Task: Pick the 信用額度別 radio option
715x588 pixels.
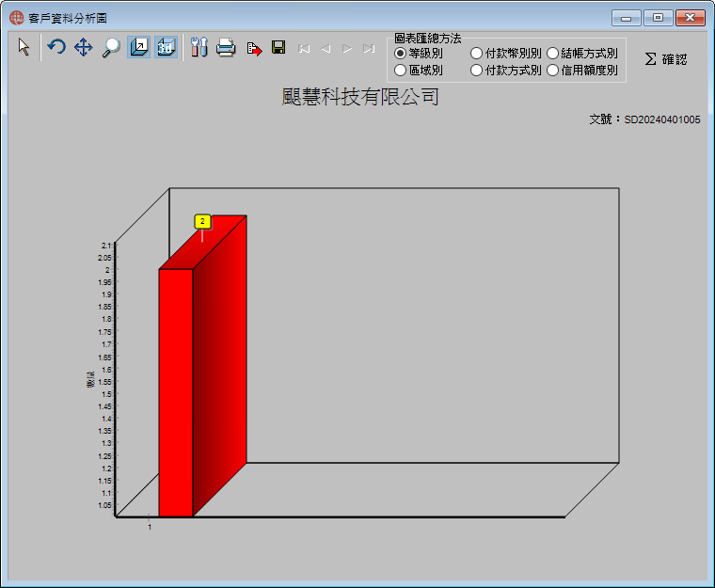Action: 582,71
